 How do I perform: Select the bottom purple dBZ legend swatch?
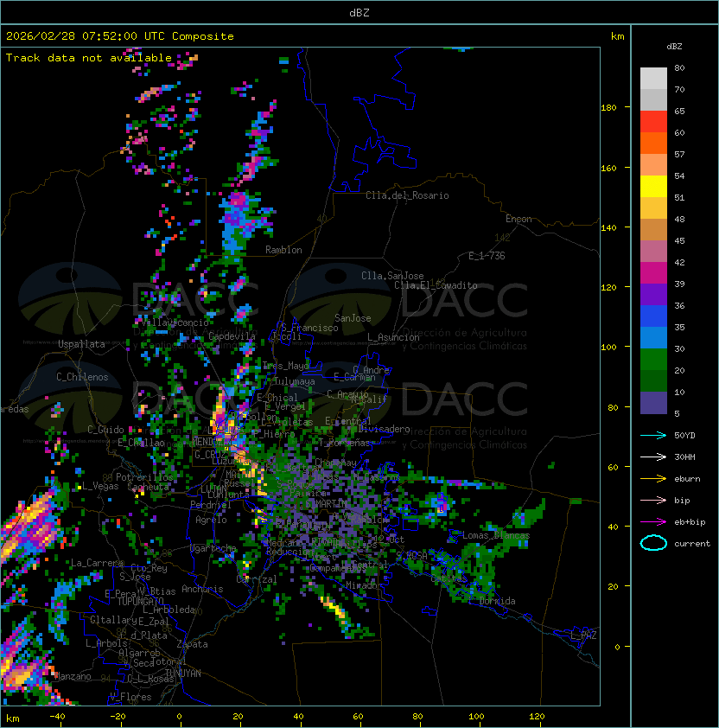tap(653, 402)
